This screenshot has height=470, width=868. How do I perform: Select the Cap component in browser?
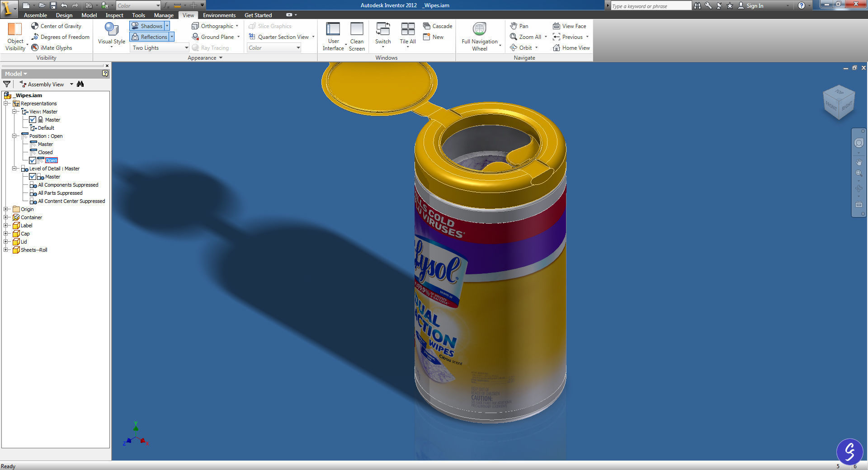(25, 234)
